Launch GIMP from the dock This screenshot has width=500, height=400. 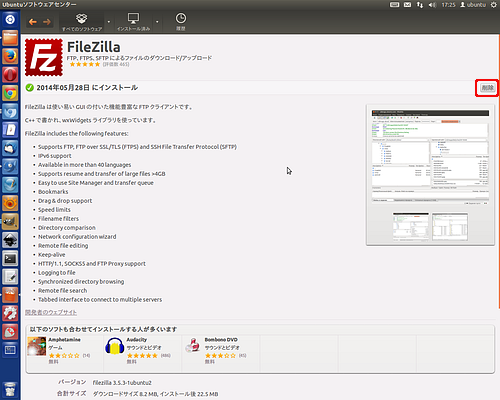pyautogui.click(x=10, y=221)
